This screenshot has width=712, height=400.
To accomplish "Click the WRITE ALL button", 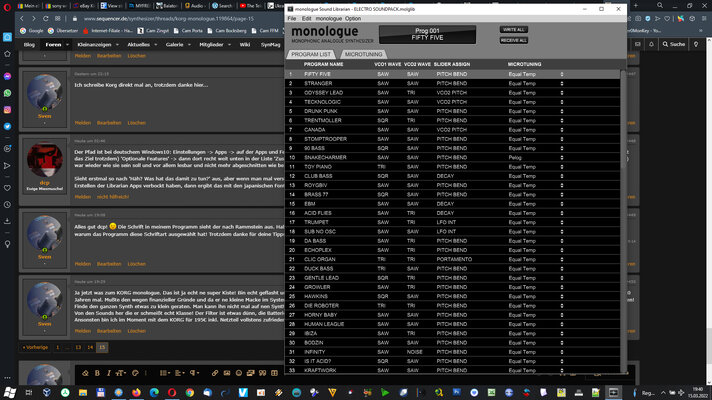I will [514, 30].
